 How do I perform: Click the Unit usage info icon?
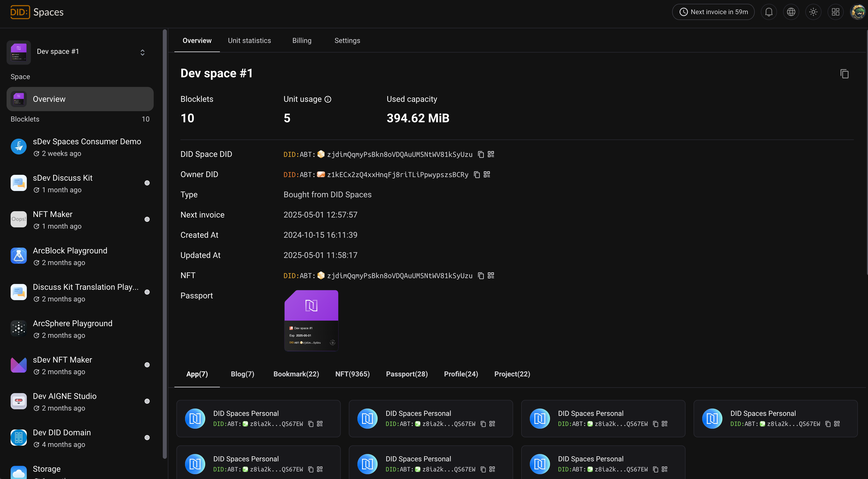click(328, 99)
